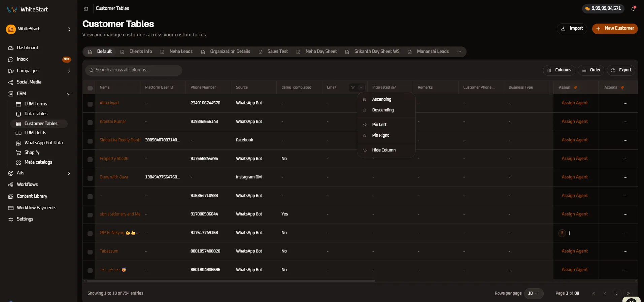
Task: Go to the next page arrow
Action: coord(616,294)
